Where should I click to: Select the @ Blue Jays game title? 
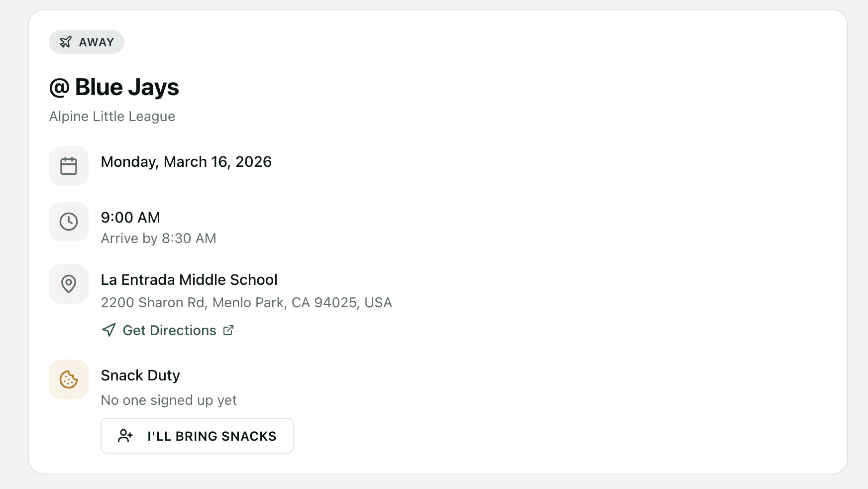[114, 87]
